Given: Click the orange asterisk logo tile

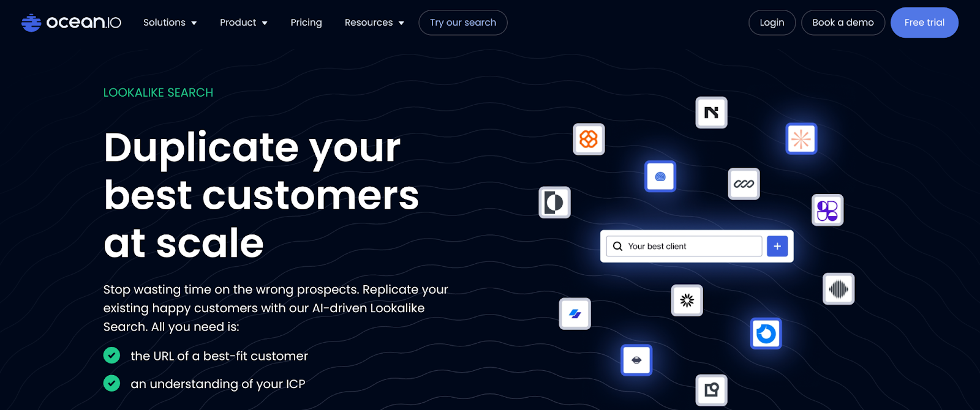Looking at the screenshot, I should click(x=801, y=139).
